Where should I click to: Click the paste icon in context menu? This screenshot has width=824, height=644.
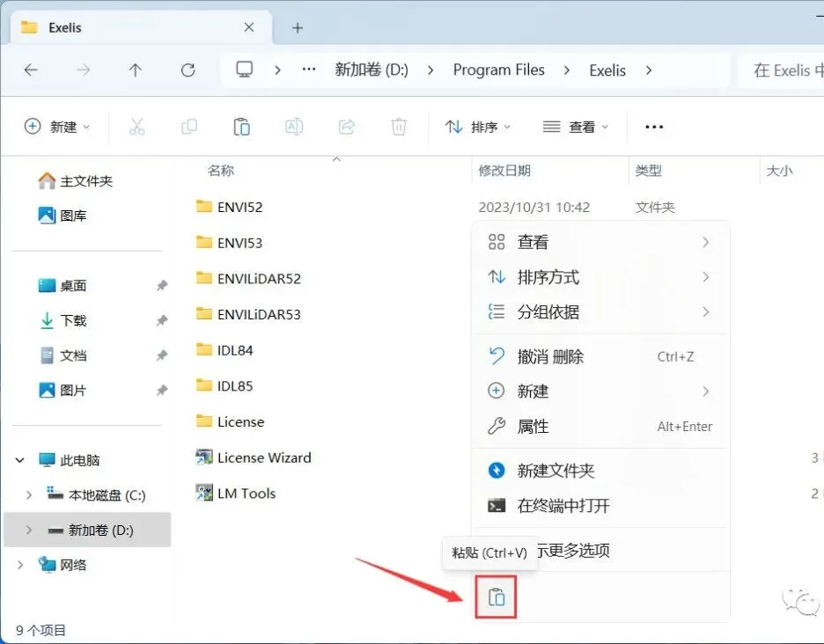pos(497,597)
